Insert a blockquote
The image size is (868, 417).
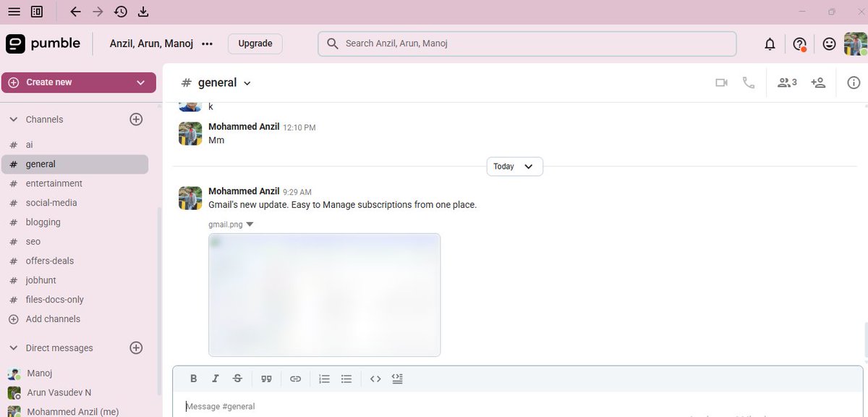(266, 379)
